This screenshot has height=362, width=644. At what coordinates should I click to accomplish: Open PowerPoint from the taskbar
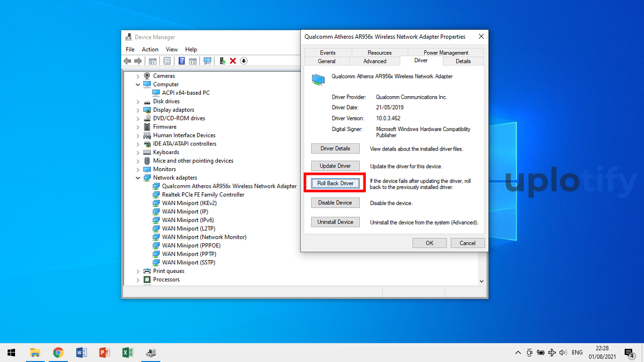click(x=104, y=352)
